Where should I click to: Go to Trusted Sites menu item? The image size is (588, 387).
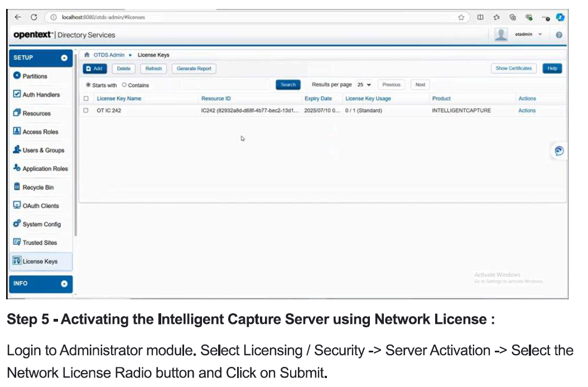[x=40, y=242]
